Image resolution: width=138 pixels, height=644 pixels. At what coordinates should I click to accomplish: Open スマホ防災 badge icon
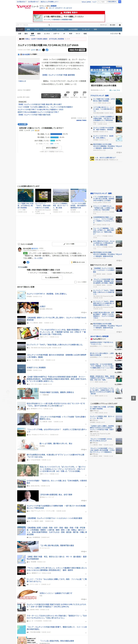pyautogui.click(x=92, y=159)
